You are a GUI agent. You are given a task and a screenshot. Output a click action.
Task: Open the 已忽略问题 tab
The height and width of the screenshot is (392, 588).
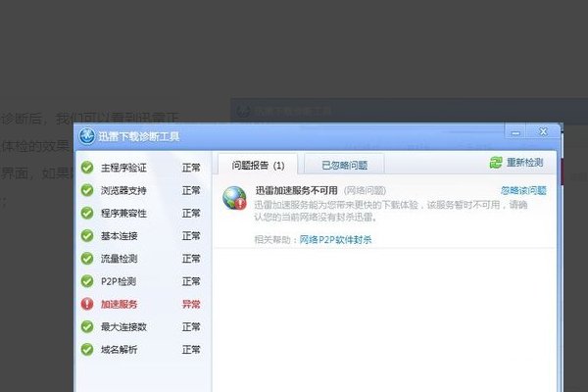(344, 165)
